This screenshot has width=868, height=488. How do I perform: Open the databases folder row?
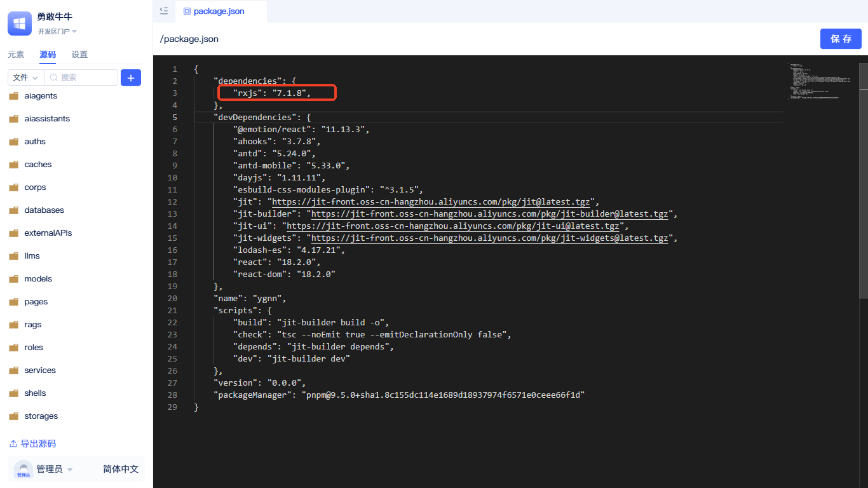(x=76, y=210)
